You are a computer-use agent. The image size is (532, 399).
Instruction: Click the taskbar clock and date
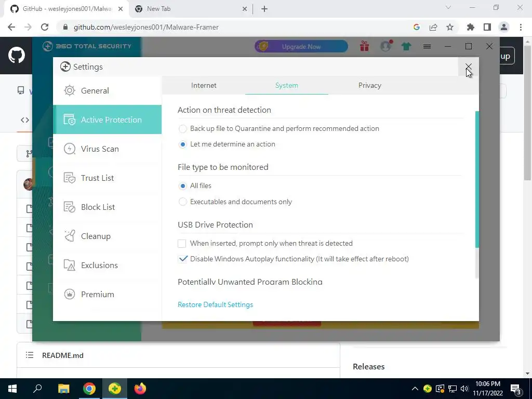pos(488,389)
